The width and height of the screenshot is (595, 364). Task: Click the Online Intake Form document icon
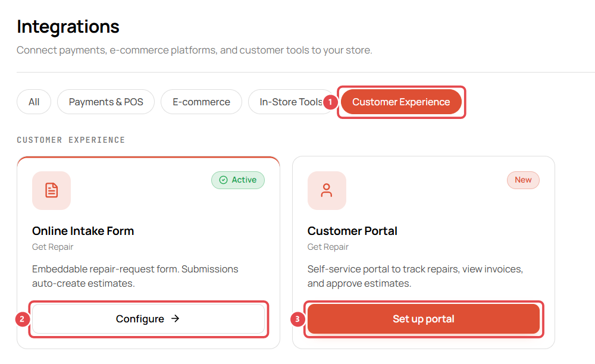coord(52,190)
